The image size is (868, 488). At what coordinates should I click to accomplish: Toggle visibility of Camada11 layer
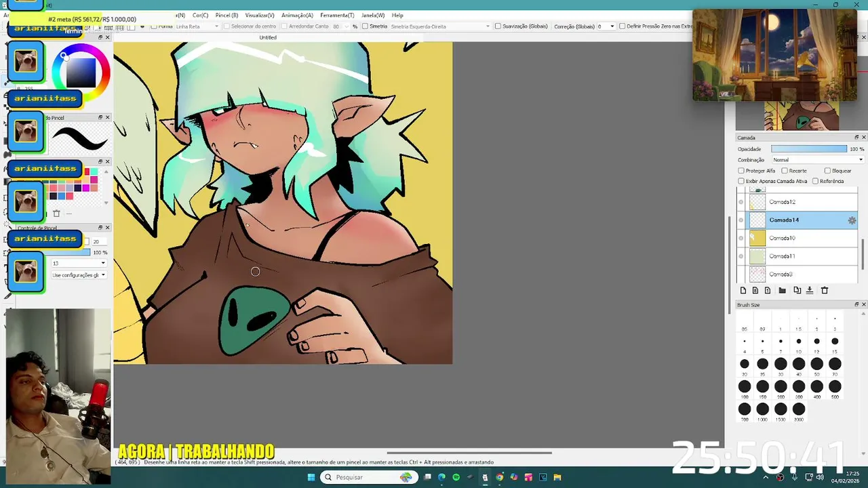tap(741, 256)
